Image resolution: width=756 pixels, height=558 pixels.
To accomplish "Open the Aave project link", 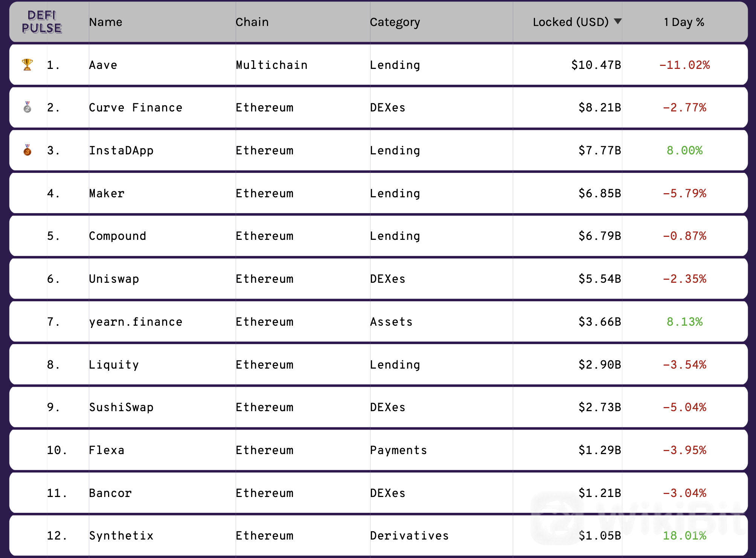I will coord(103,65).
